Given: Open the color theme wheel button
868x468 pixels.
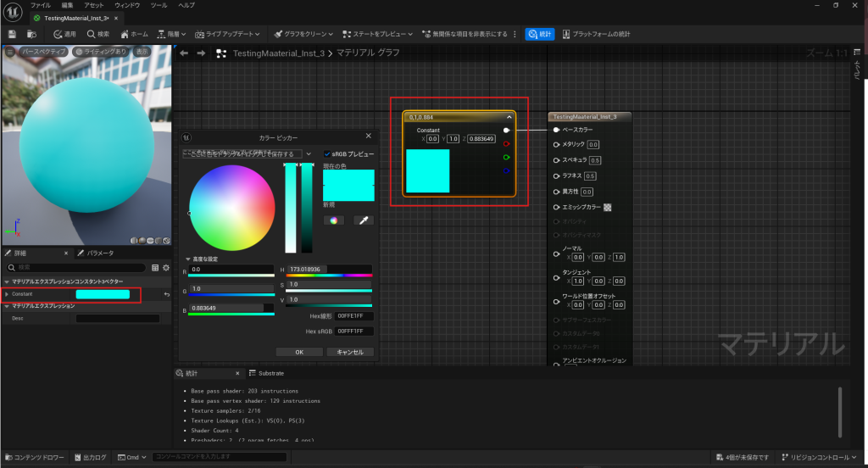Looking at the screenshot, I should [x=334, y=220].
